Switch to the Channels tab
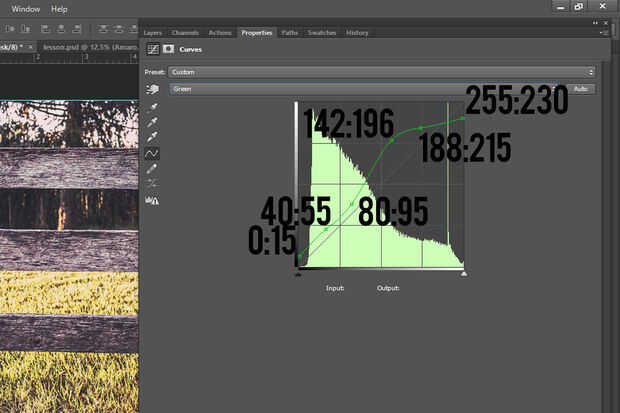Image resolution: width=620 pixels, height=413 pixels. (185, 33)
